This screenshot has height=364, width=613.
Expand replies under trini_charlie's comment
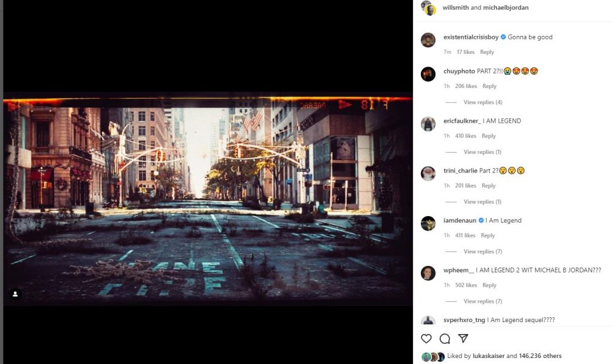[x=482, y=201]
